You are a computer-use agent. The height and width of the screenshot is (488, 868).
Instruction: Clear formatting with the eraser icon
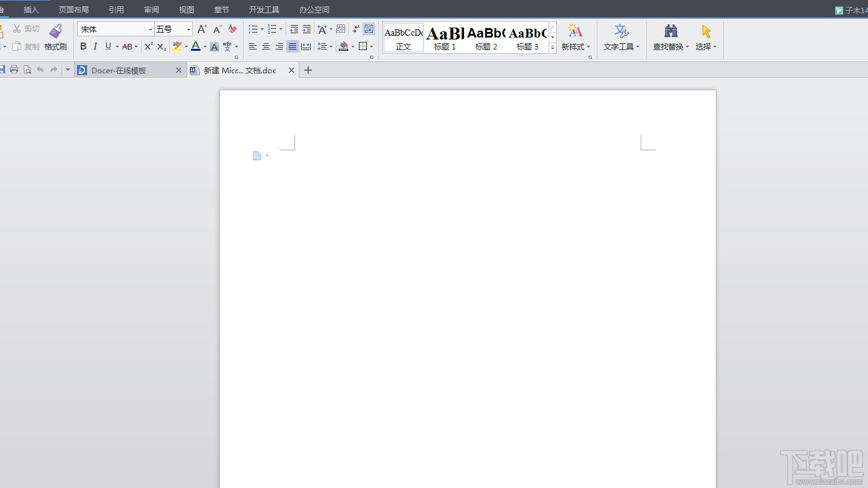[232, 29]
